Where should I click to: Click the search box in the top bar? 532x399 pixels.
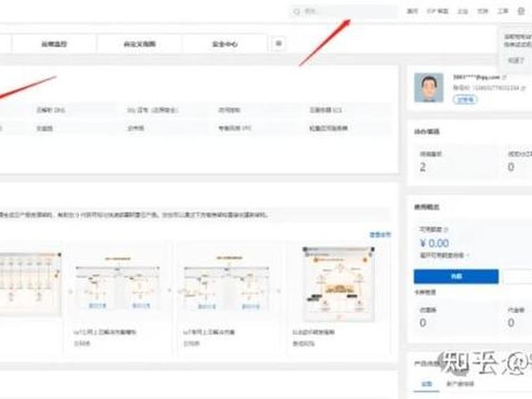(x=342, y=11)
